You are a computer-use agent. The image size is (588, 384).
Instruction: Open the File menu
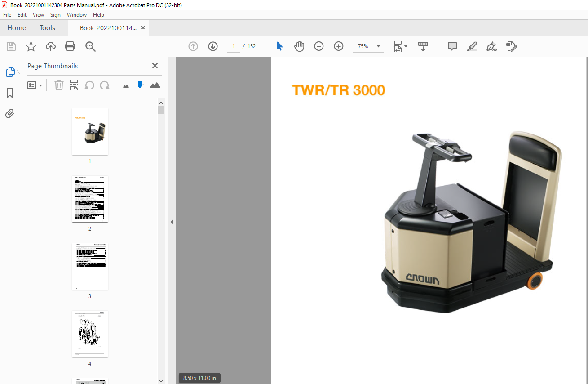7,15
